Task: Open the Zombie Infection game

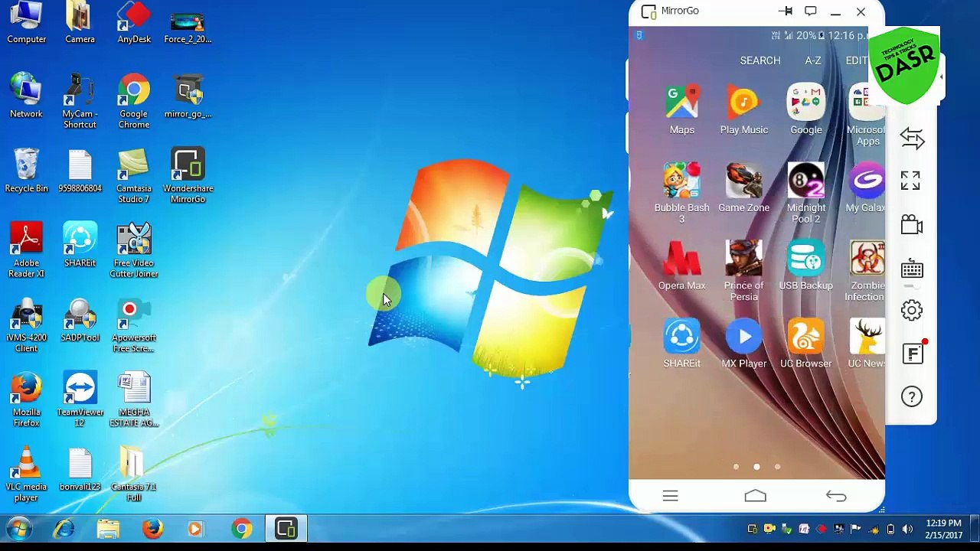Action: tap(867, 271)
